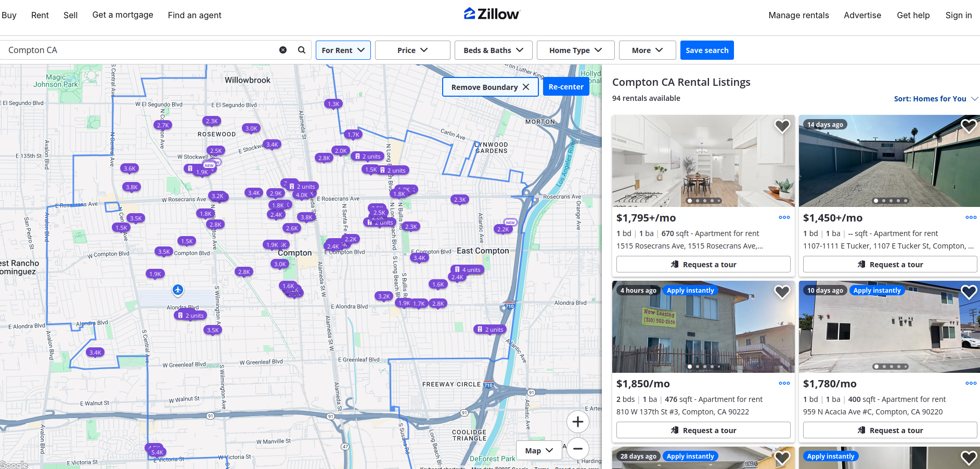Image resolution: width=980 pixels, height=469 pixels.
Task: Open more options for $1,795 listing
Action: (x=784, y=218)
